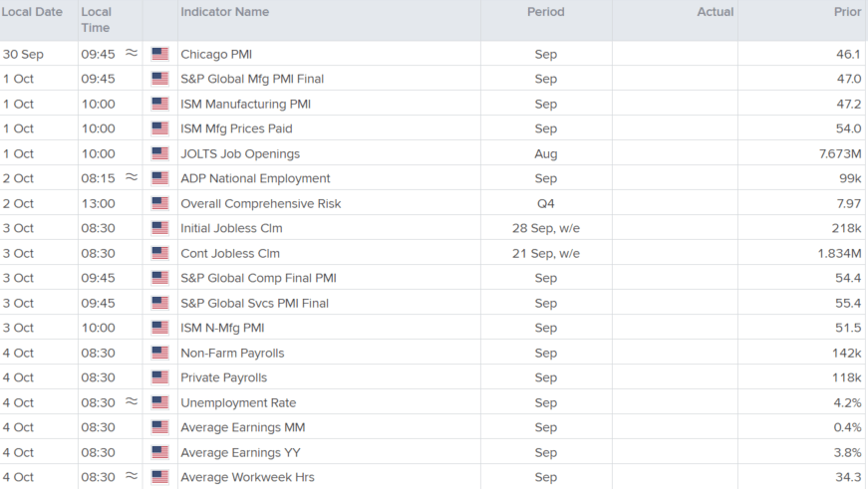Image resolution: width=868 pixels, height=489 pixels.
Task: Click the approximate-time icon for Unemployment Rate
Action: (132, 401)
